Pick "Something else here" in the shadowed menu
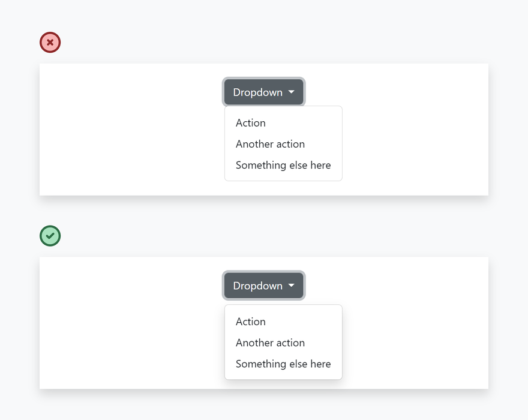 [283, 364]
